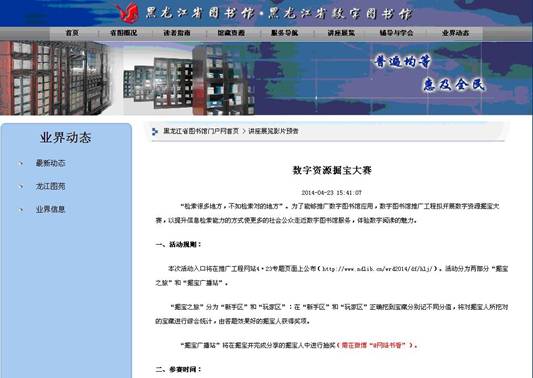This screenshot has height=378, width=533.
Task: Click bullet icon beside 业界信息
Action: (21, 210)
